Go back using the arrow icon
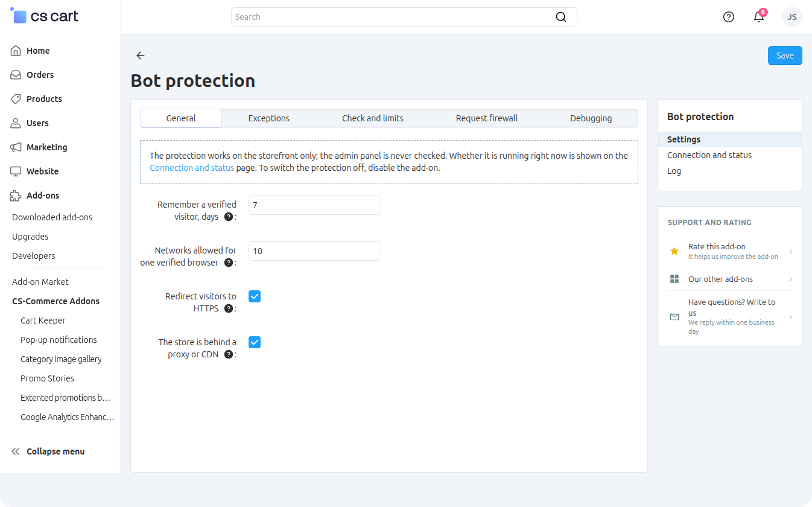 pos(141,56)
